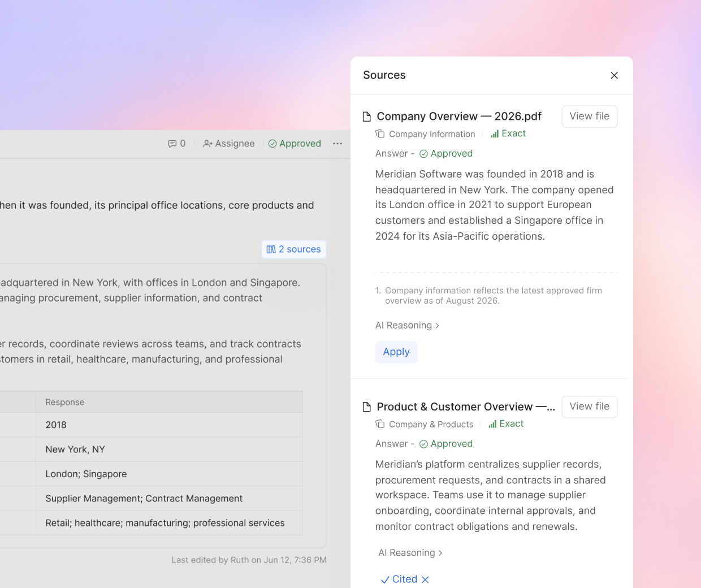Click the Company & Products category label
This screenshot has width=701, height=588.
[431, 424]
